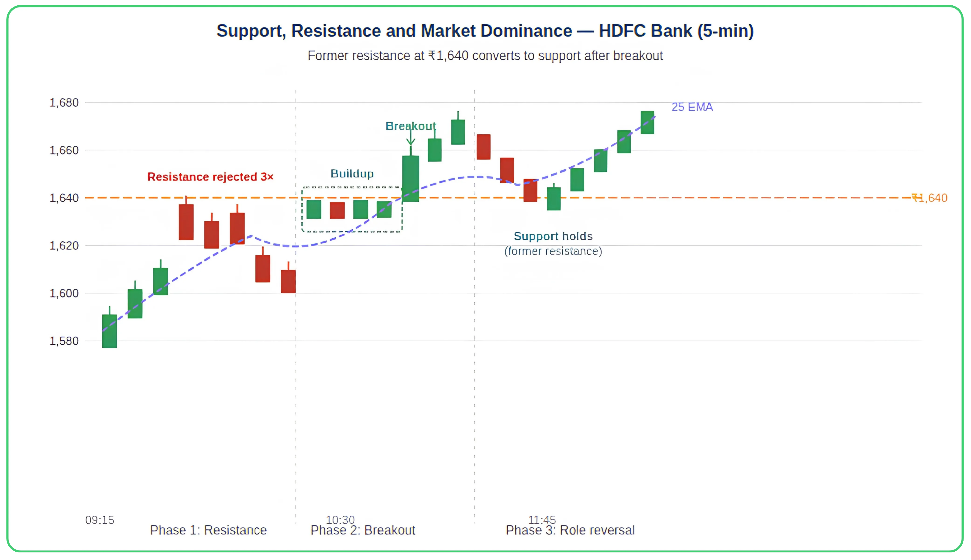Click the '09:15' time label

click(100, 520)
